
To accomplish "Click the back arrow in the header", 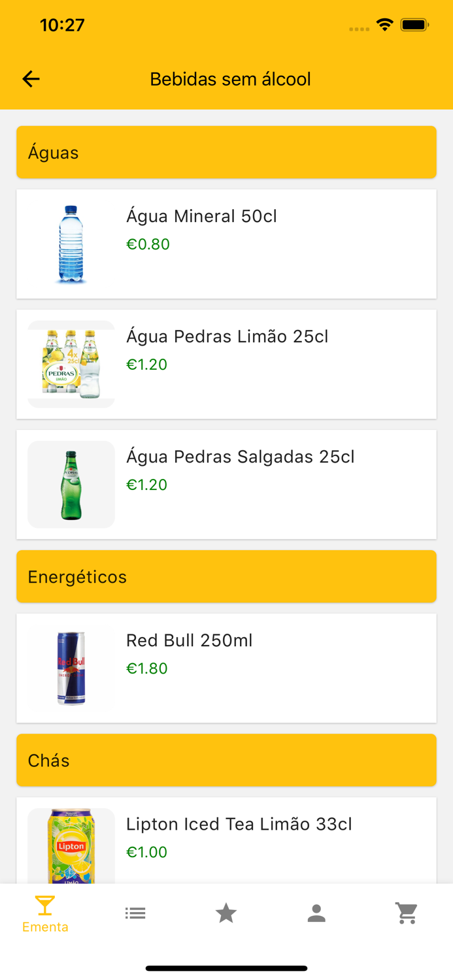I will pos(29,78).
